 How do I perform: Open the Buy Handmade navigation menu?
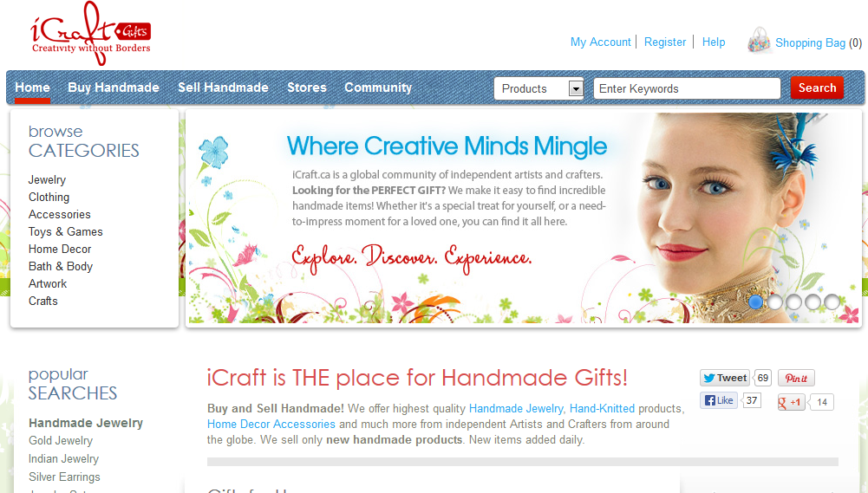coord(114,88)
